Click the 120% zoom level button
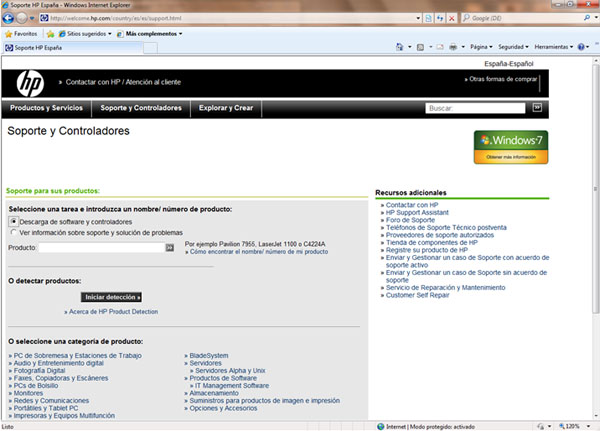The image size is (600, 431). pyautogui.click(x=569, y=426)
